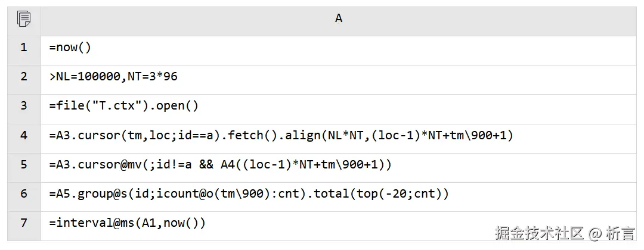Select the A3.cursor@mv formula cell
The width and height of the screenshot is (644, 250).
point(221,164)
